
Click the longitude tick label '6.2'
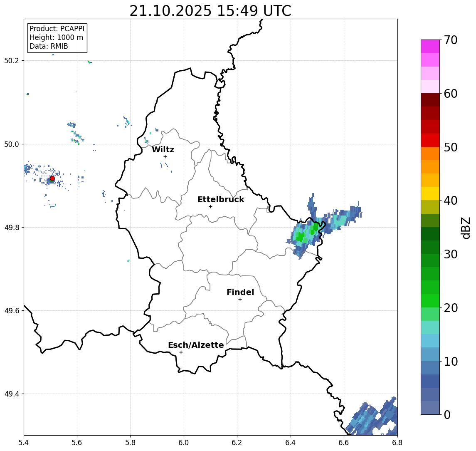click(x=237, y=443)
